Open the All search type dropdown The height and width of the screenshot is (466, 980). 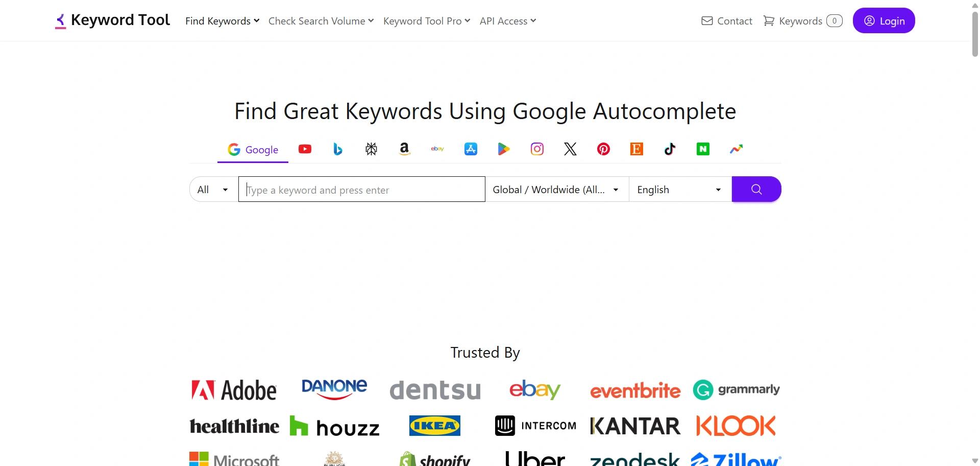coord(213,190)
